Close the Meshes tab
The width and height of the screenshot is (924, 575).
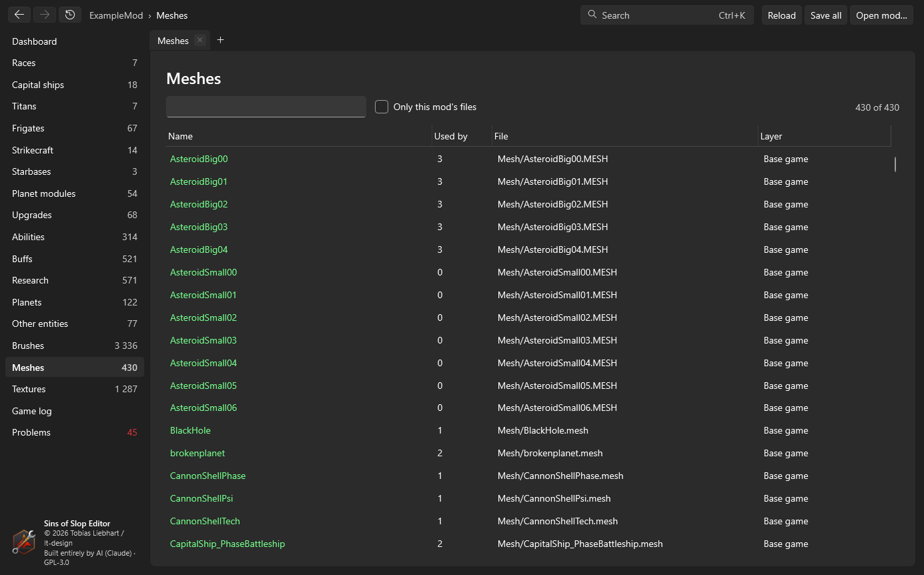(x=199, y=40)
